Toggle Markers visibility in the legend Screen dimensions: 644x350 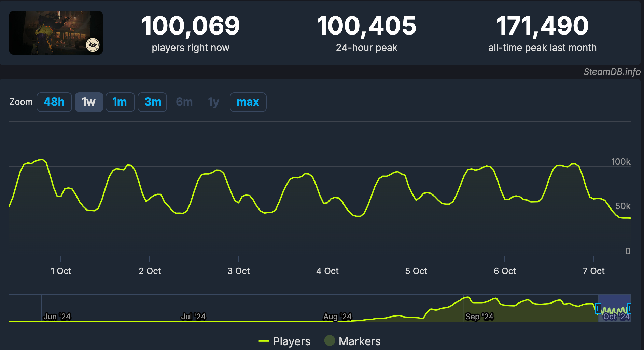[x=359, y=341]
